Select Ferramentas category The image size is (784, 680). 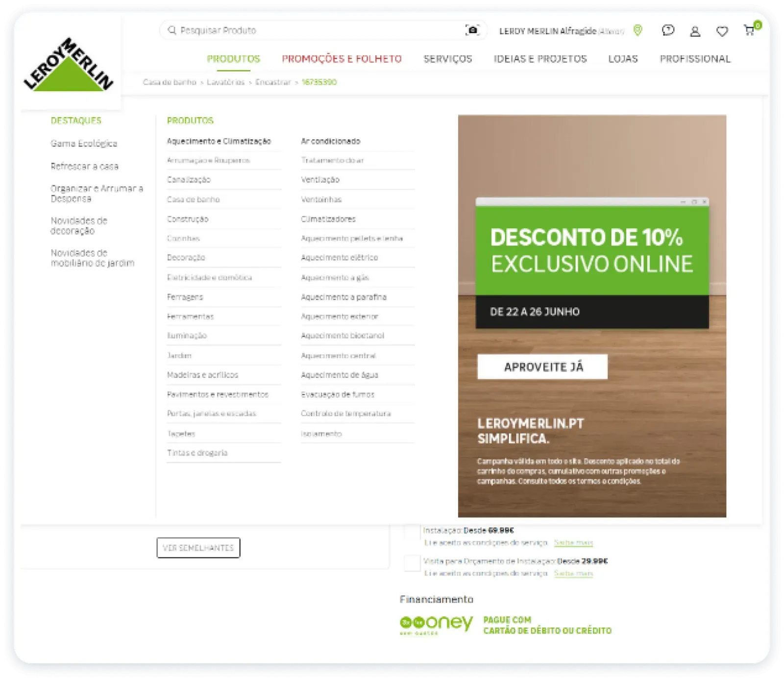click(x=190, y=316)
